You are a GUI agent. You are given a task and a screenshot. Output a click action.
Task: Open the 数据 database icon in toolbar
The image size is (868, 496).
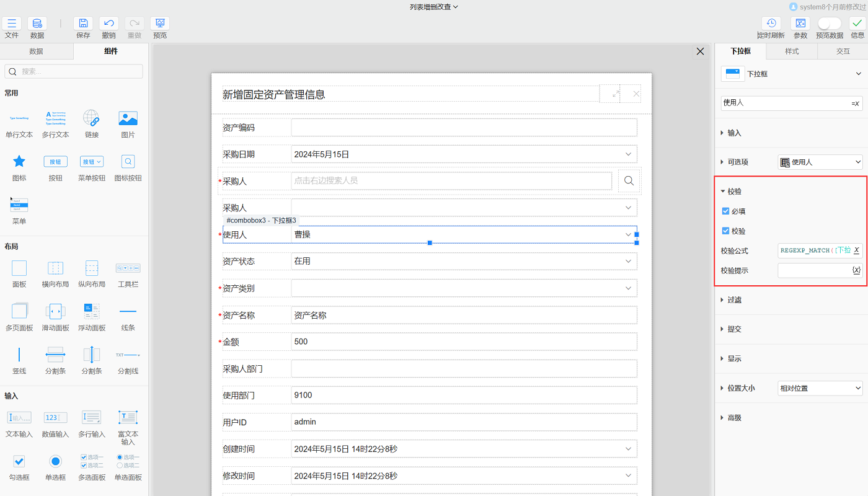[37, 24]
